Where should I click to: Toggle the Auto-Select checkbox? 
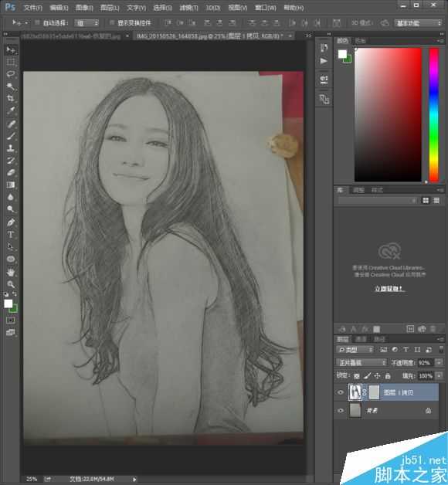pos(37,22)
